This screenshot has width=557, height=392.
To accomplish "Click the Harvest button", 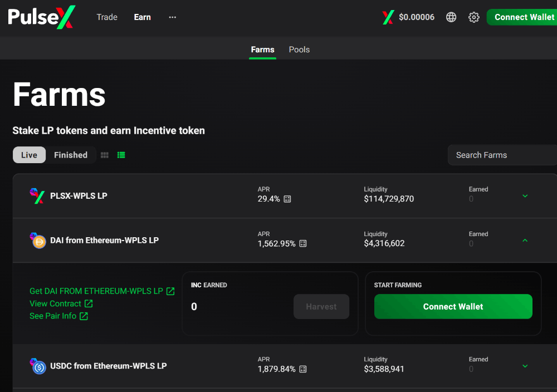I will tap(321, 306).
